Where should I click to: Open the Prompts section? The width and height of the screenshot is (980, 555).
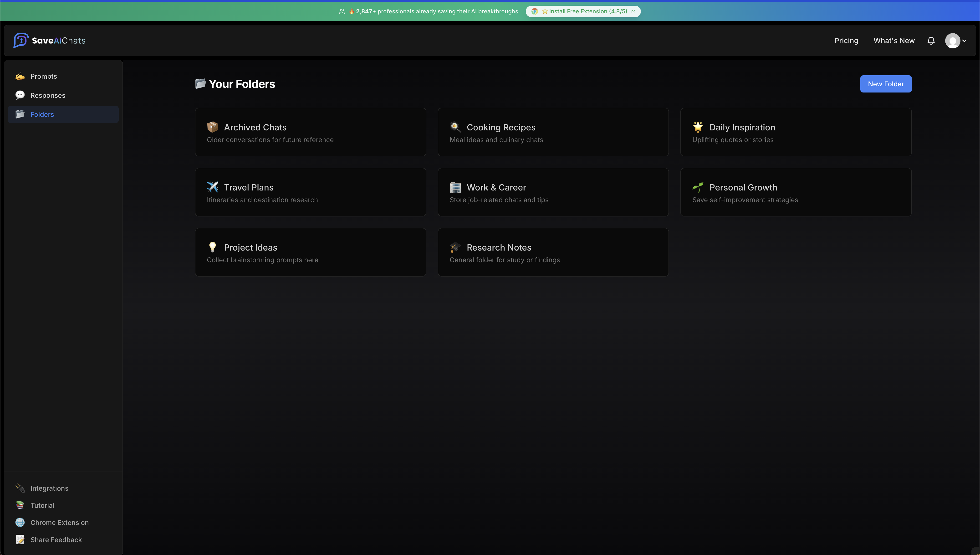pyautogui.click(x=63, y=76)
